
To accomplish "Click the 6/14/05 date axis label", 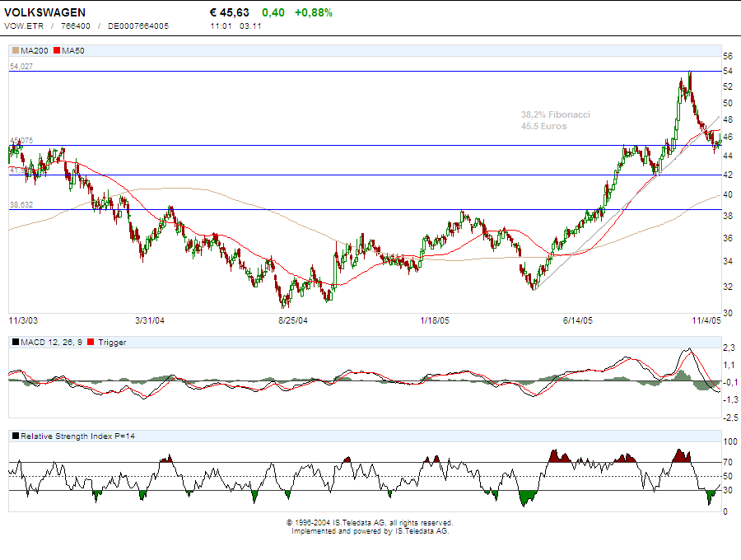I will [x=577, y=320].
